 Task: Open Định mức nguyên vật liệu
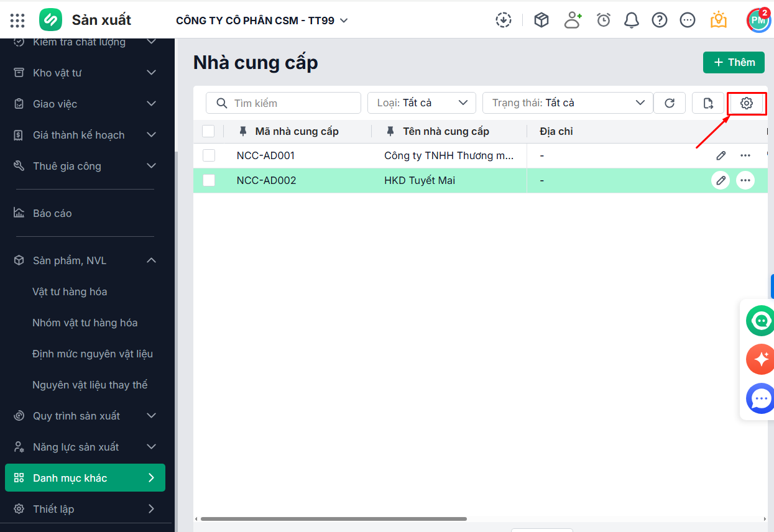[x=93, y=354]
